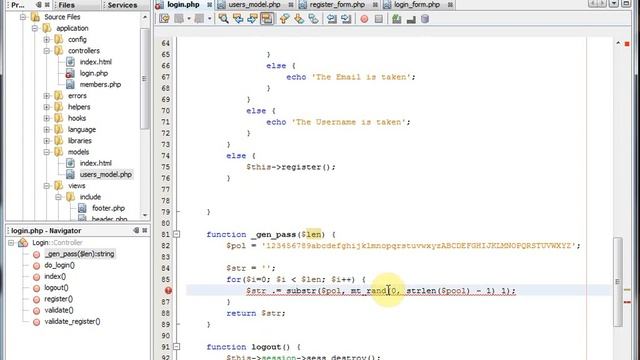Collapse the controllers folder
640x360 pixels.
point(47,51)
